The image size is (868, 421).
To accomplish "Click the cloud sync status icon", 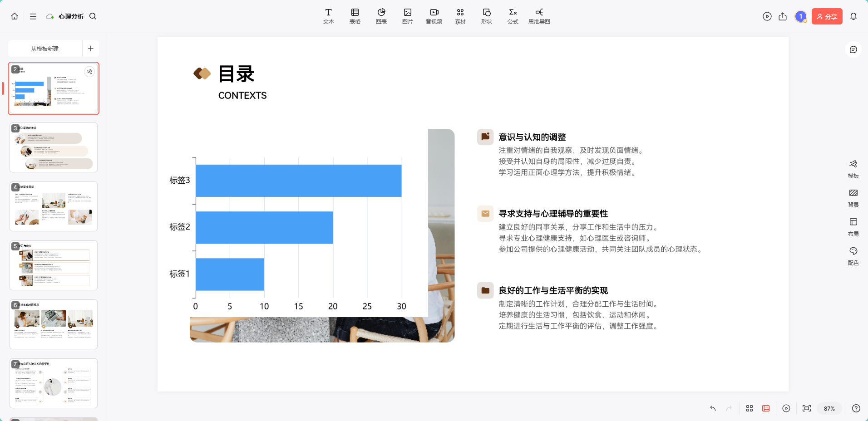I will [49, 16].
